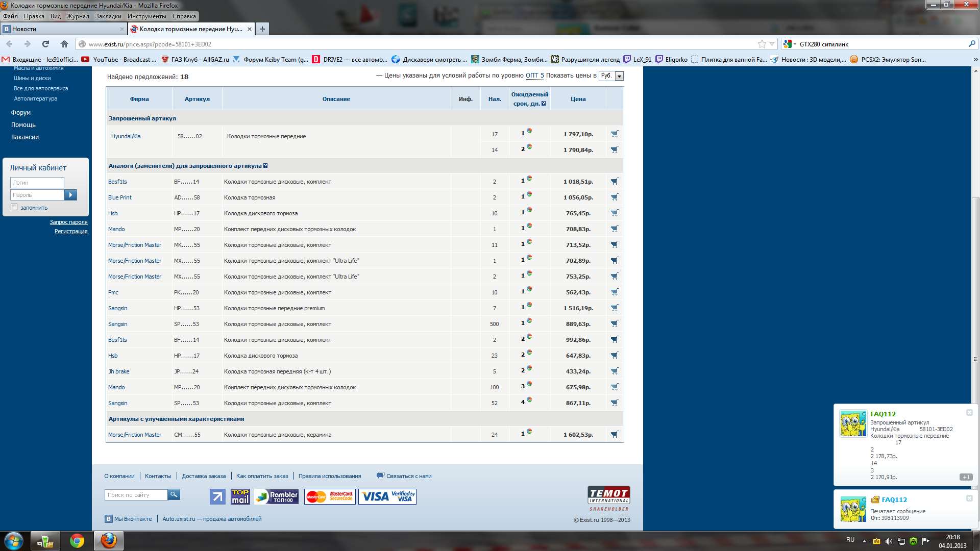The image size is (980, 551).
Task: Close the FAQ112 article notification popup
Action: pyautogui.click(x=969, y=412)
